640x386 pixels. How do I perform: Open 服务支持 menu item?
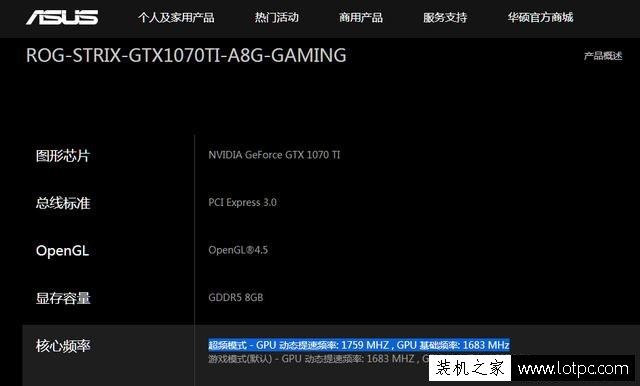445,18
